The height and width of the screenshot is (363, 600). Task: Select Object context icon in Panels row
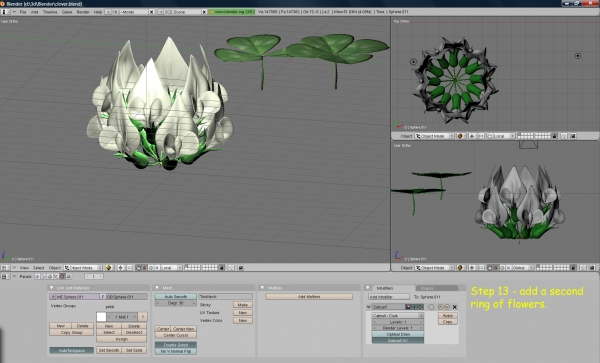click(56, 276)
